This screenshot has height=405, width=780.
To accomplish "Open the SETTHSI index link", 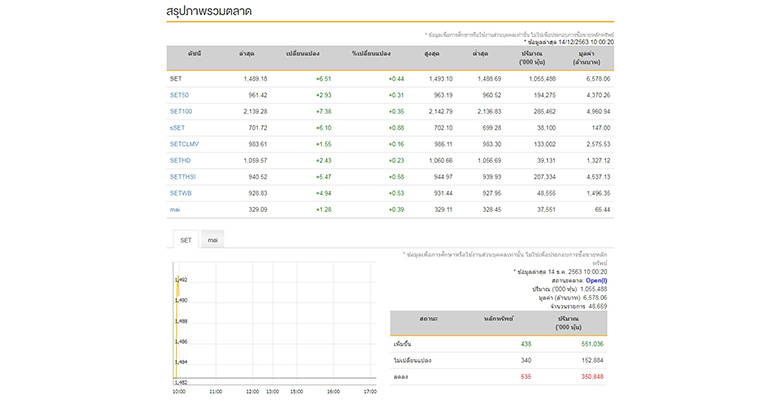I will 183,176.
